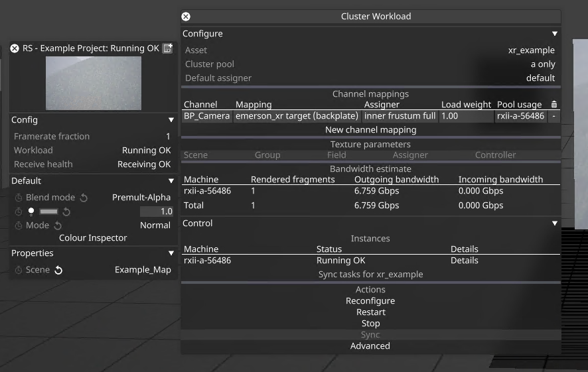
Task: Click the keyframe clock icon beside Blend mode
Action: click(x=19, y=198)
